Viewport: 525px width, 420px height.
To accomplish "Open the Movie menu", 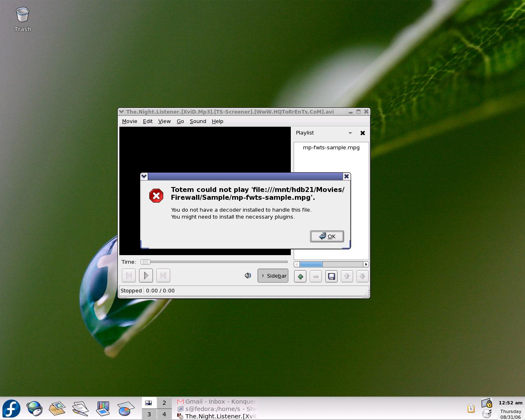I will tap(130, 121).
